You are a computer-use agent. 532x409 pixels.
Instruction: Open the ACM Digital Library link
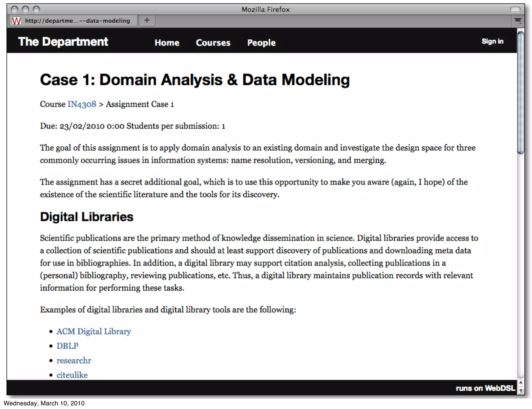pos(94,331)
